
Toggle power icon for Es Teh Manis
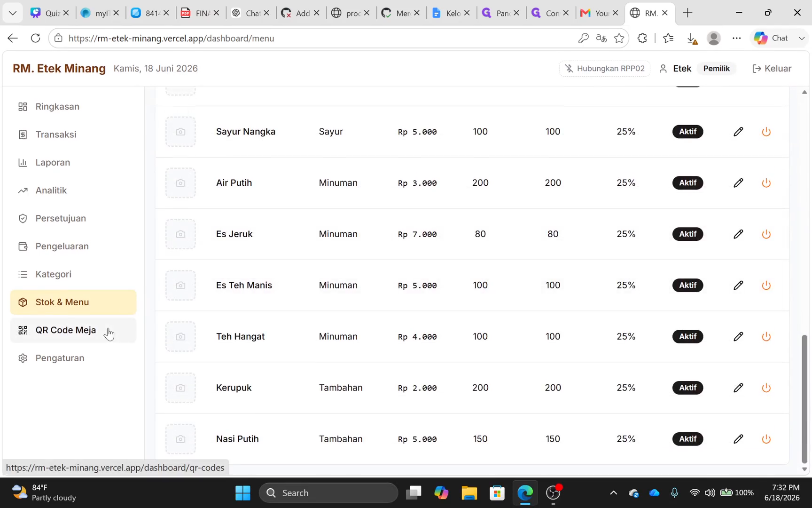(766, 286)
